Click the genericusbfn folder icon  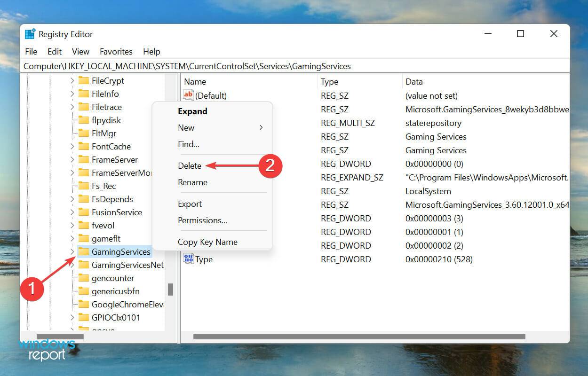click(85, 291)
